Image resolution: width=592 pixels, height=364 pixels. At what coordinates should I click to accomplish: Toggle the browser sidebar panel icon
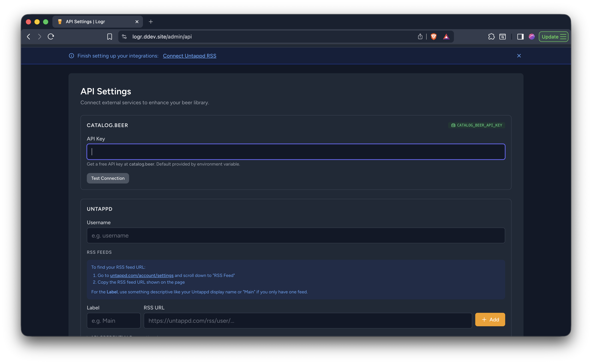[x=520, y=37]
